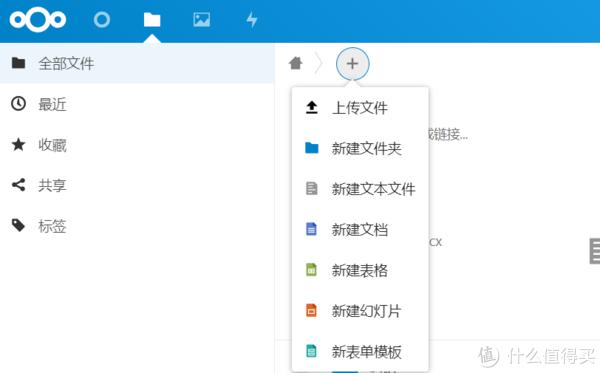The height and width of the screenshot is (373, 600).
Task: Open the Dashboard circle icon in the header
Action: (102, 20)
